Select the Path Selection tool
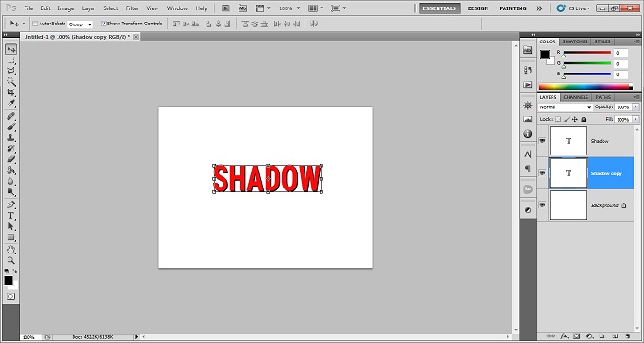The image size is (644, 343). (10, 226)
